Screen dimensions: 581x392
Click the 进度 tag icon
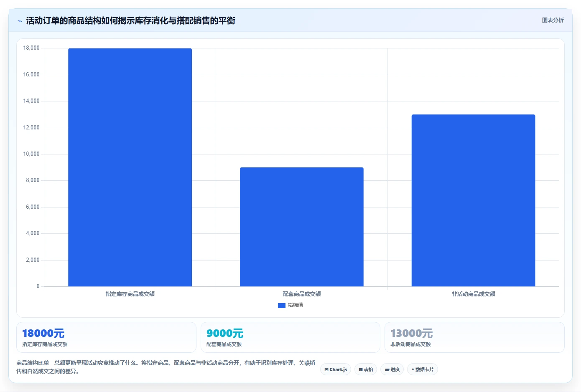coord(387,370)
